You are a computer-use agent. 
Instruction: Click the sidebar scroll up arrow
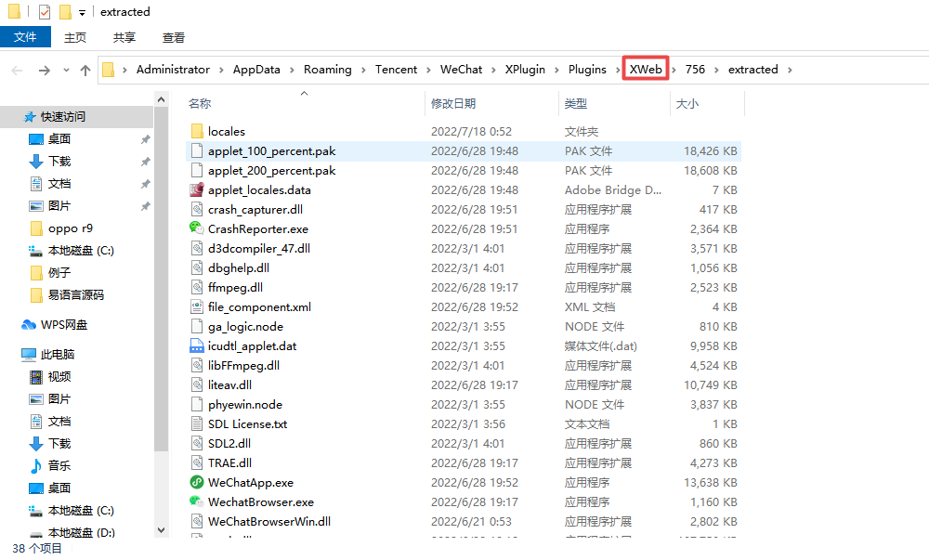coord(161,99)
